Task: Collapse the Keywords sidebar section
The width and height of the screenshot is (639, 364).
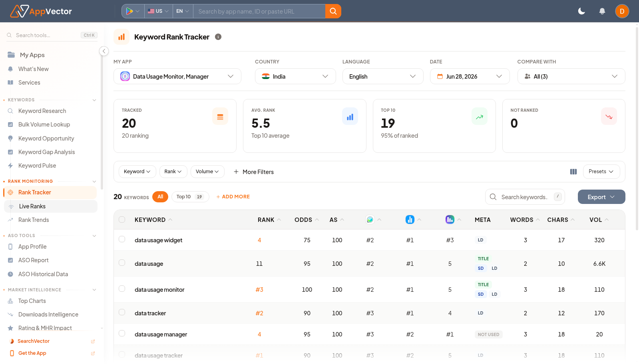Action: point(94,100)
